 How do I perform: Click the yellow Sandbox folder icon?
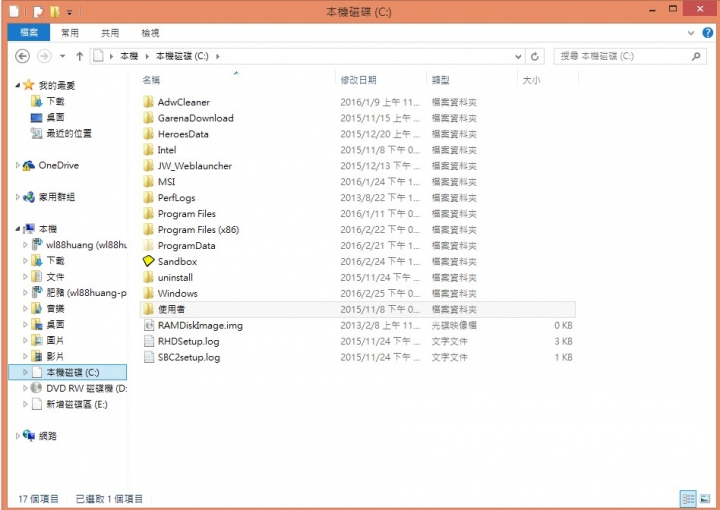148,261
